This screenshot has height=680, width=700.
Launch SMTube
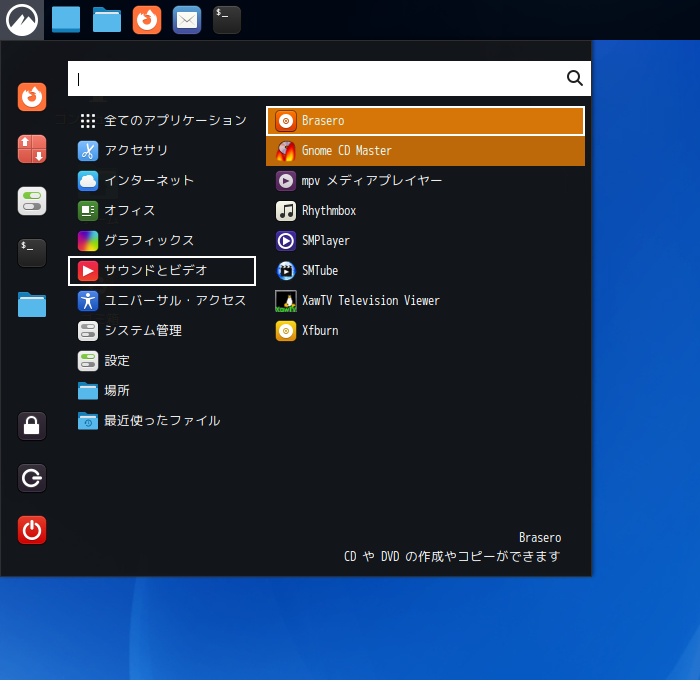click(425, 271)
